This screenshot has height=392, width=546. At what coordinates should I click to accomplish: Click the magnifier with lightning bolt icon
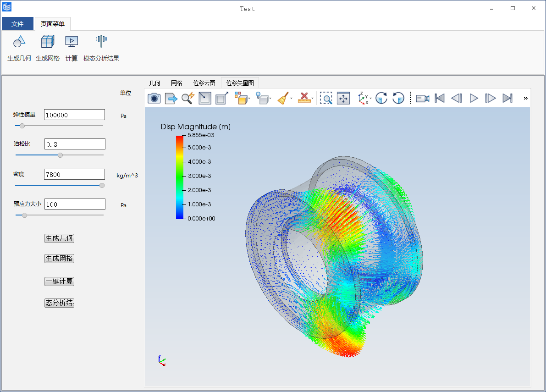pos(188,98)
